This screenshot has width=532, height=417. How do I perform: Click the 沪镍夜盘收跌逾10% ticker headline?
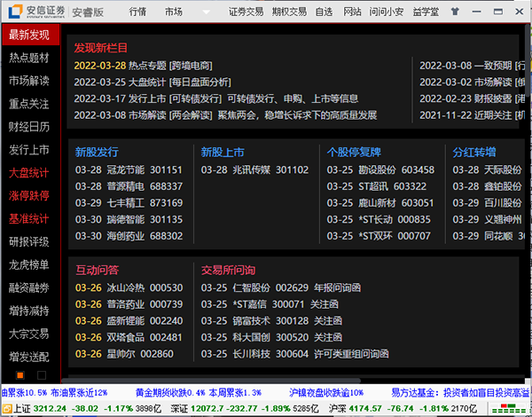point(326,393)
